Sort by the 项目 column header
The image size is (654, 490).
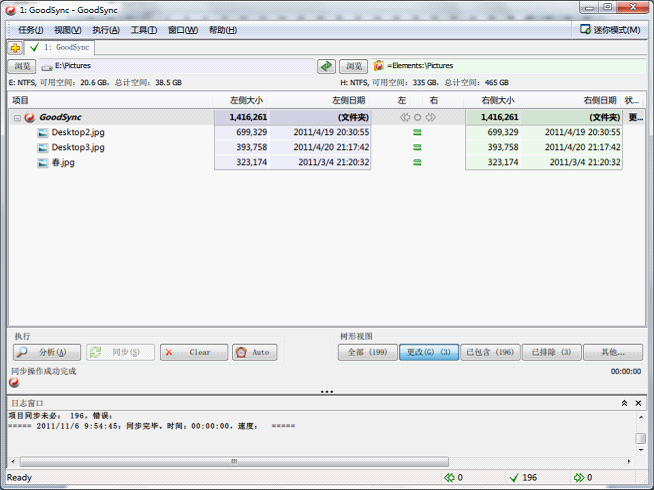point(110,100)
